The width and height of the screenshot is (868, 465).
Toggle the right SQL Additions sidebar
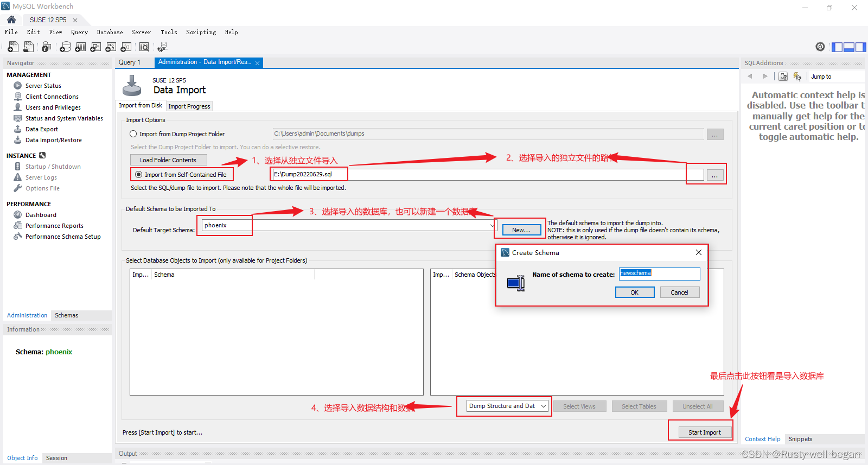[860, 47]
